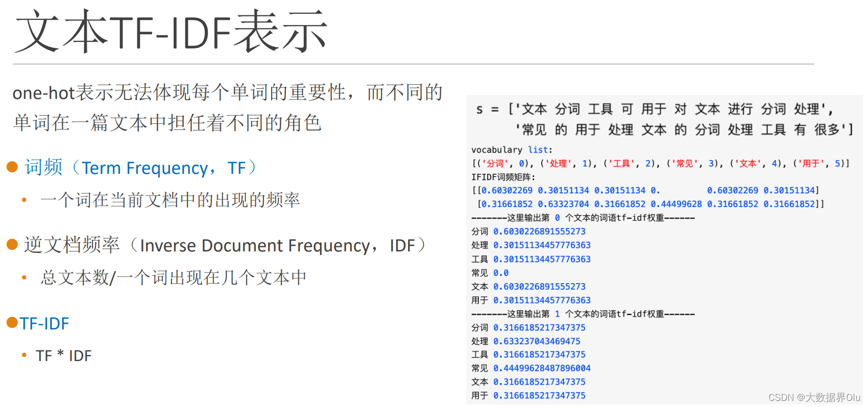The height and width of the screenshot is (407, 868).
Task: Click matrix row starting "[[0.60302269"
Action: [x=645, y=190]
